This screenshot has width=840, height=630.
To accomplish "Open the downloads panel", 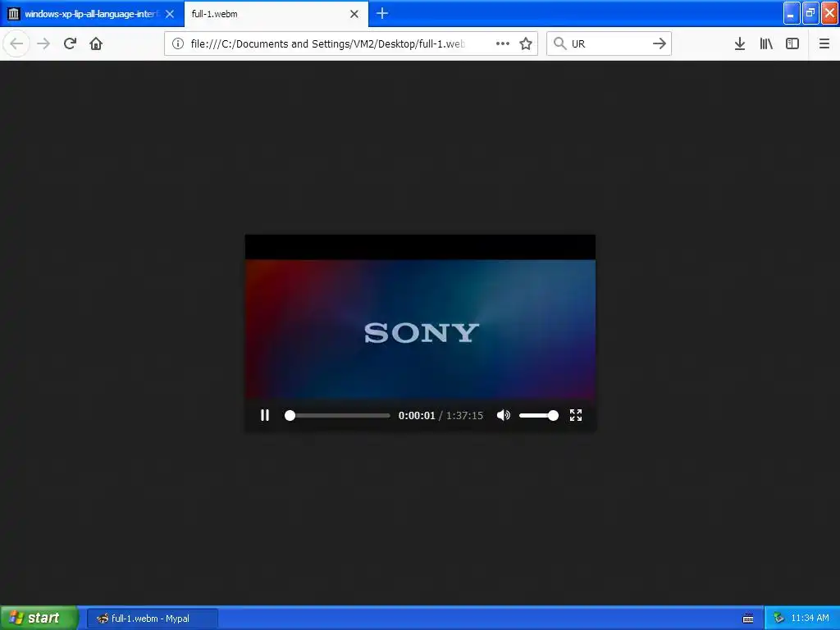I will [740, 43].
